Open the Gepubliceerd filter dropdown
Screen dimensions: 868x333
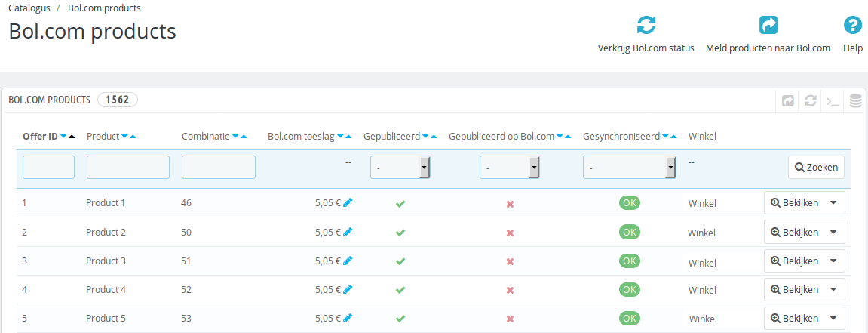(400, 168)
